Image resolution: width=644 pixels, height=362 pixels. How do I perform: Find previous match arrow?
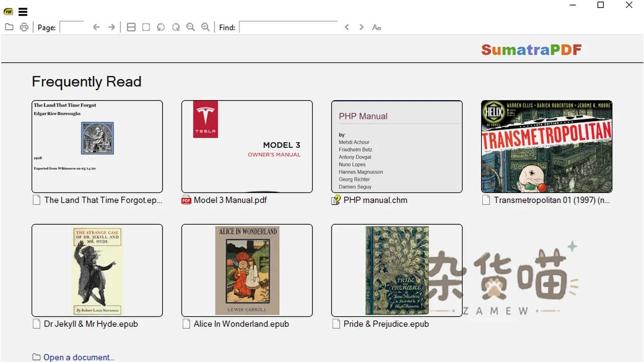point(347,27)
